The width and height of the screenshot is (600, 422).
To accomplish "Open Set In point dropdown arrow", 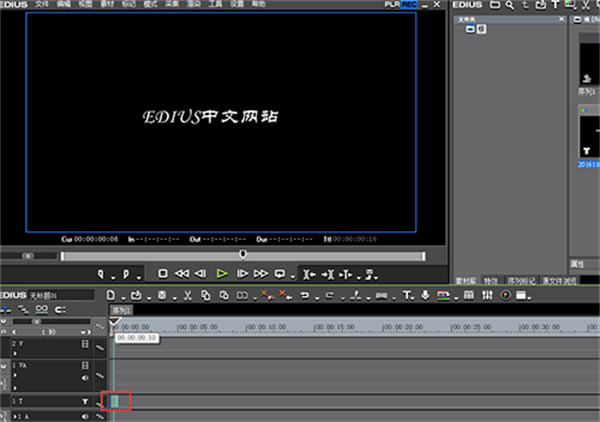I will click(113, 277).
